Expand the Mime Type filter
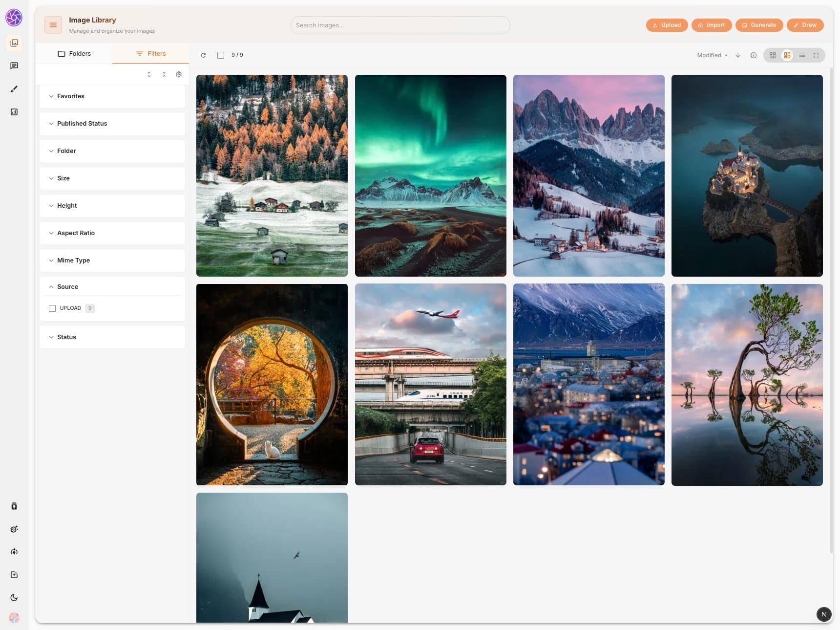 [112, 261]
